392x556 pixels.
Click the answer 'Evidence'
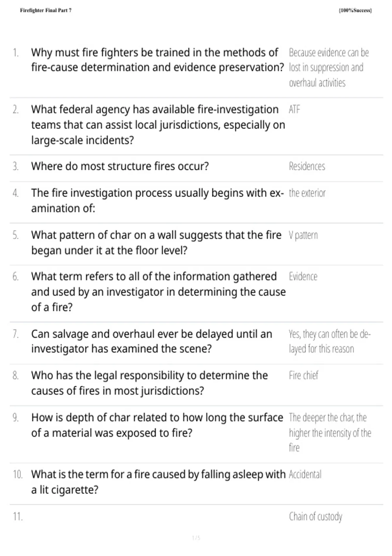(303, 277)
